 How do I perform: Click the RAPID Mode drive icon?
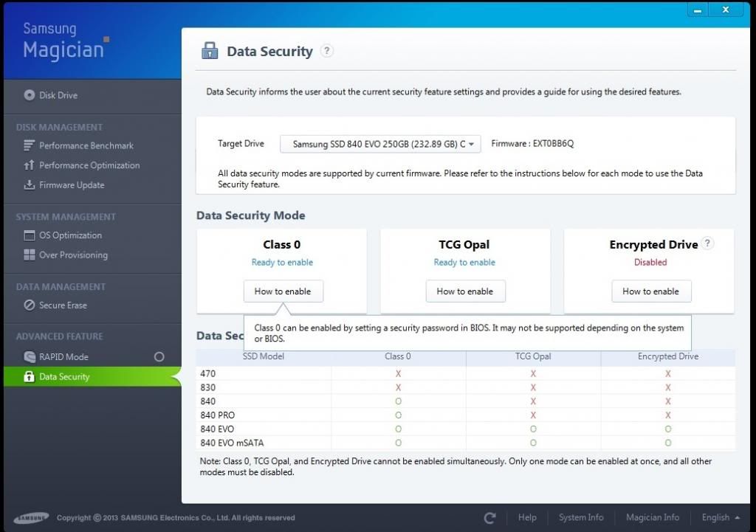[29, 356]
